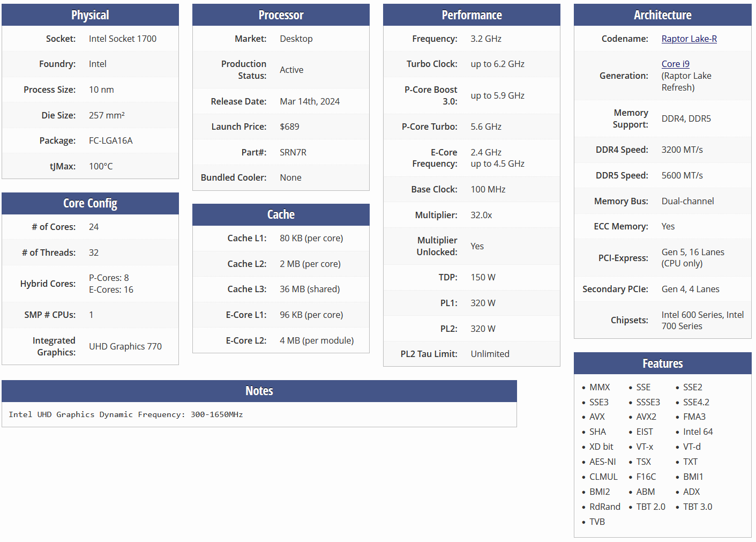Select the memory bus value Dual-channel
Image resolution: width=756 pixels, height=542 pixels.
(688, 201)
